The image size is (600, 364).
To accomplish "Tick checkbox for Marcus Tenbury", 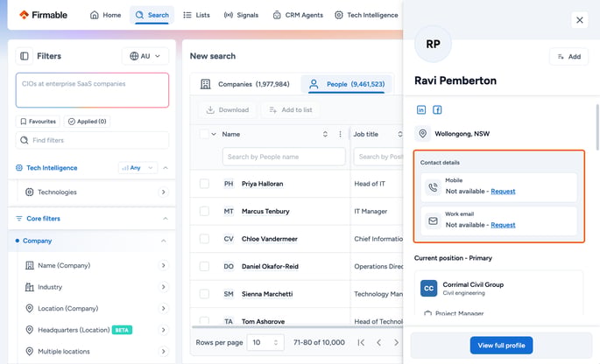I will click(x=204, y=211).
